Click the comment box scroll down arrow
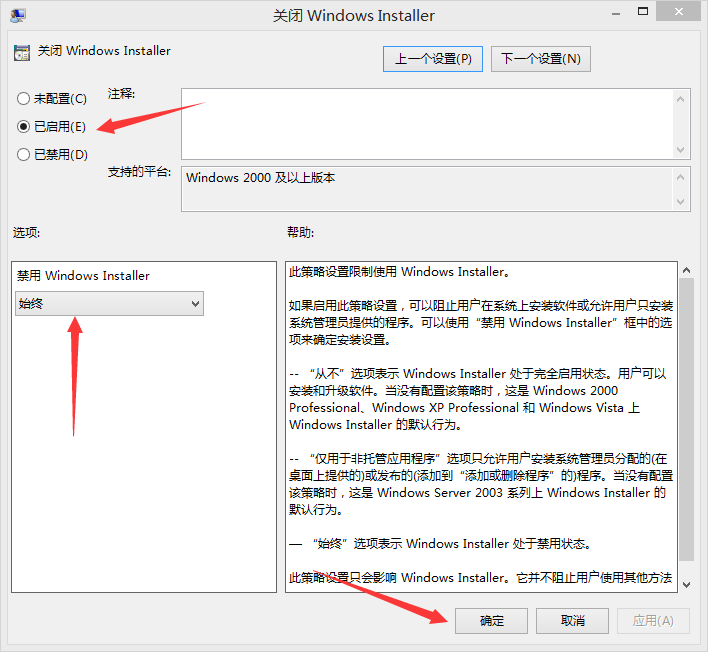The height and width of the screenshot is (652, 708). [x=680, y=149]
